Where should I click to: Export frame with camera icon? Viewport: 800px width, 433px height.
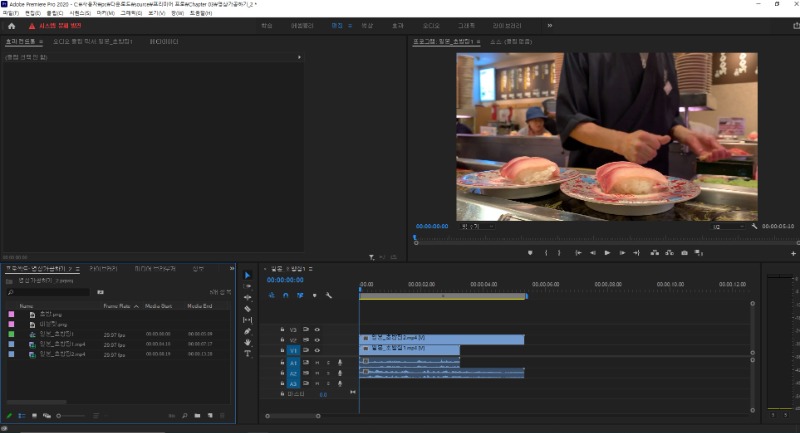(x=684, y=253)
